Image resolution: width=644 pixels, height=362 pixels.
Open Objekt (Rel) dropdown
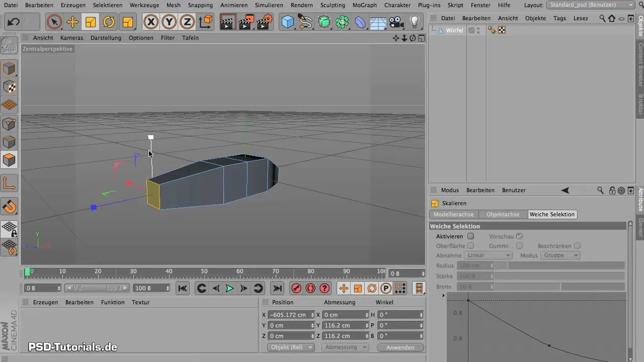coord(290,347)
